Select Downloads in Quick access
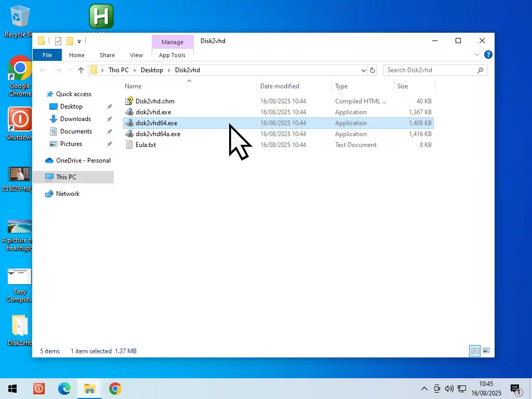 click(75, 119)
